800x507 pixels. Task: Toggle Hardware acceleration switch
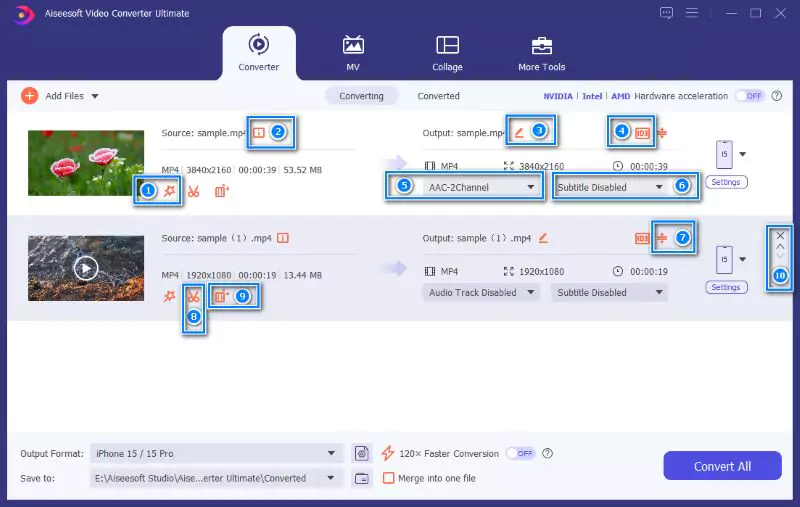[x=749, y=96]
